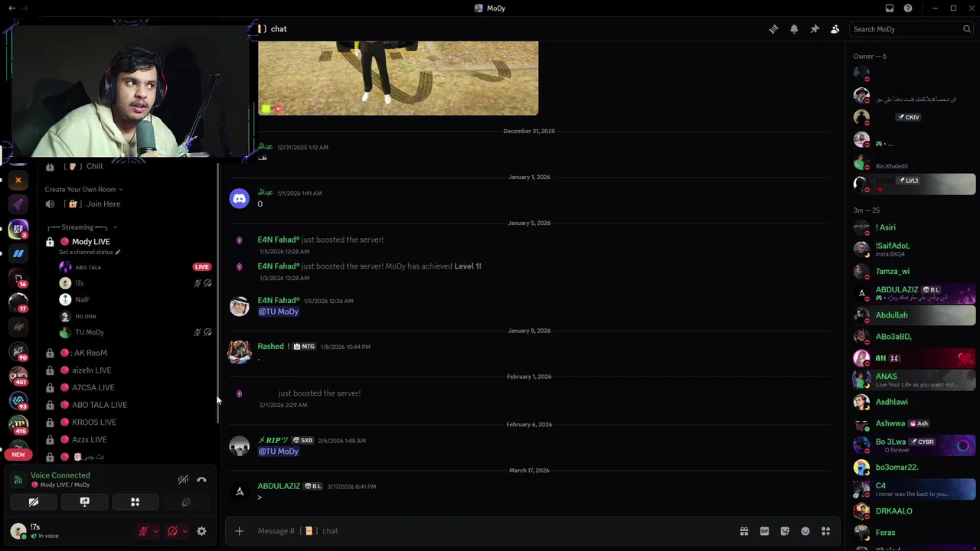Open member ! Asiri in member list
The height and width of the screenshot is (551, 980).
pos(914,227)
